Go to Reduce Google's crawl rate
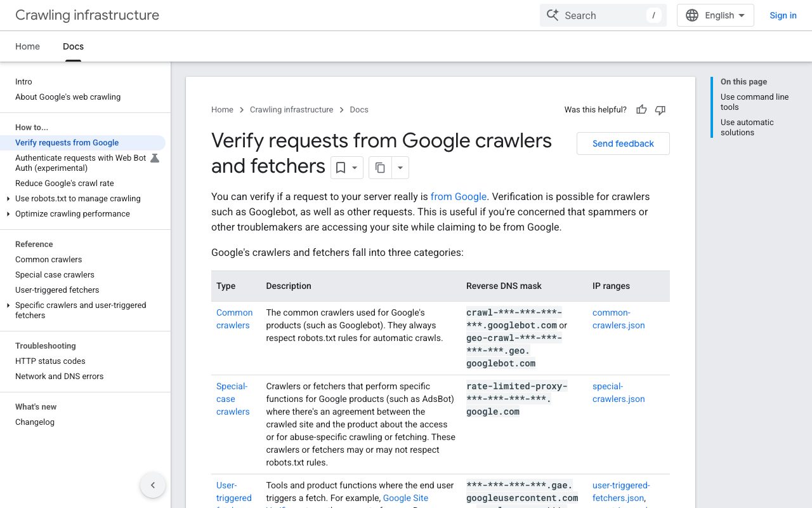 coord(65,184)
